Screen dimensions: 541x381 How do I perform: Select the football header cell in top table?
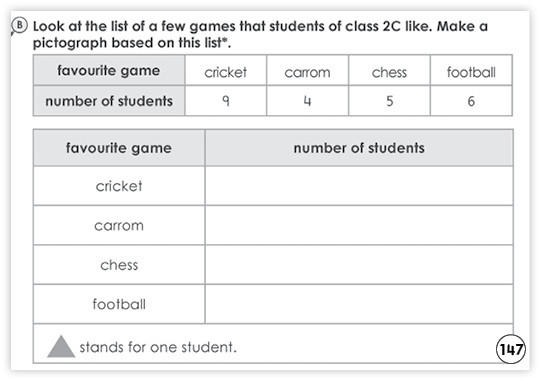[471, 70]
